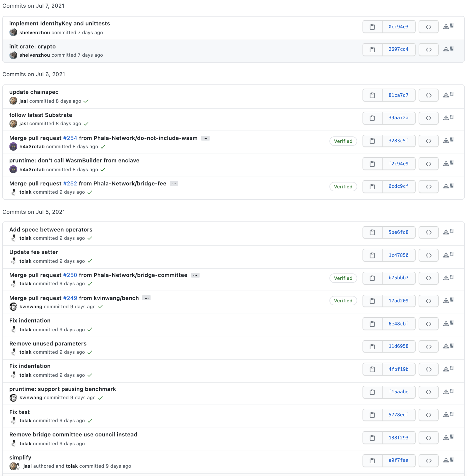467x476 pixels.
Task: Expand description of merge pull request #249
Action: (x=146, y=298)
